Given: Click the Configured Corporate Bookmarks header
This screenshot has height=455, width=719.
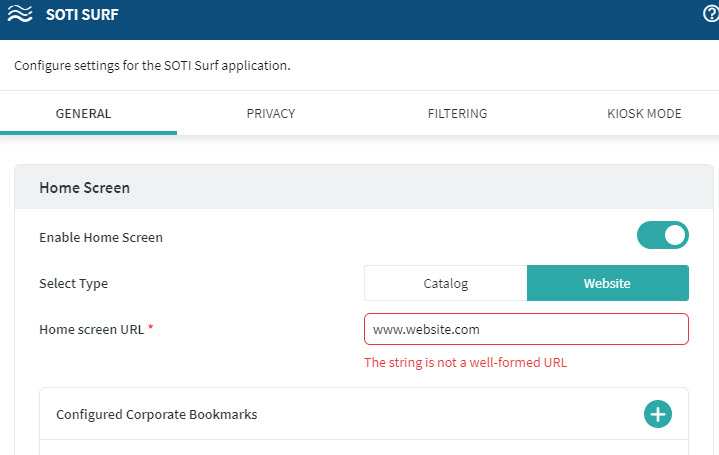Looking at the screenshot, I should tap(156, 414).
